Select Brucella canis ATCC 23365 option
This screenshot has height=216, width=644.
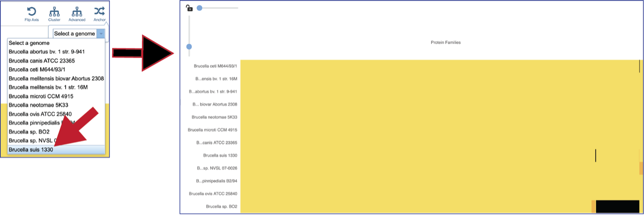click(56, 61)
